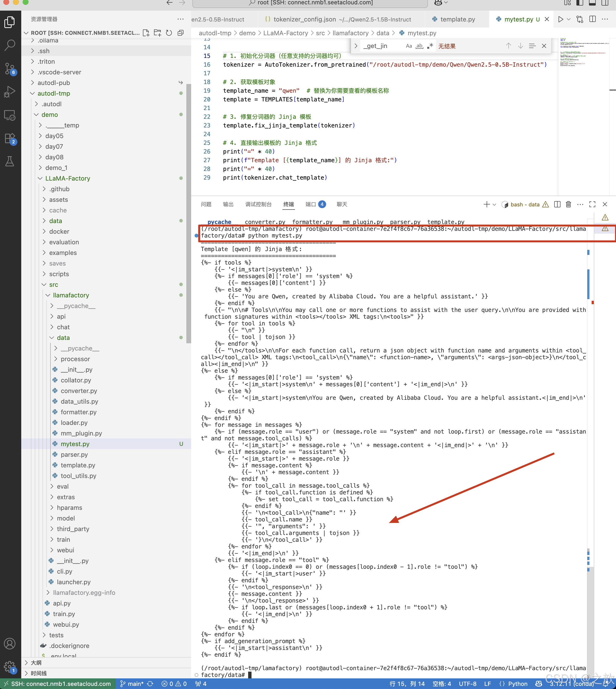Expand the processor folder

[106, 359]
